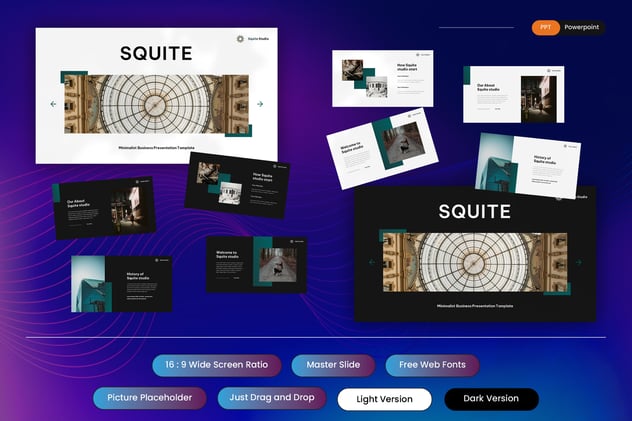Click the Powerpoint label
This screenshot has width=632, height=421.
pyautogui.click(x=582, y=27)
